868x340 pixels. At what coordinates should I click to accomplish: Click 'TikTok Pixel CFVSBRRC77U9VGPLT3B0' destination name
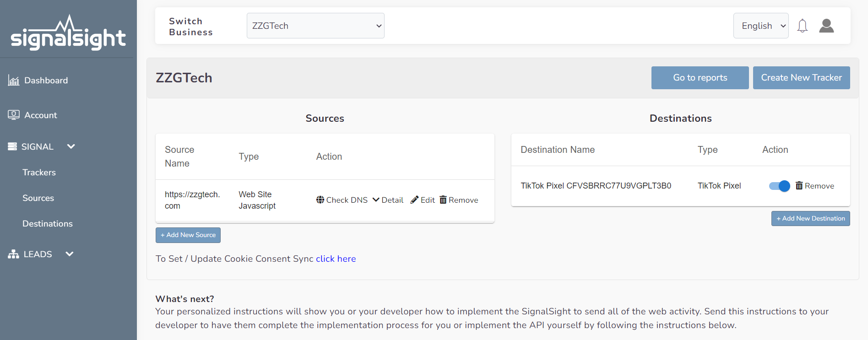(596, 186)
